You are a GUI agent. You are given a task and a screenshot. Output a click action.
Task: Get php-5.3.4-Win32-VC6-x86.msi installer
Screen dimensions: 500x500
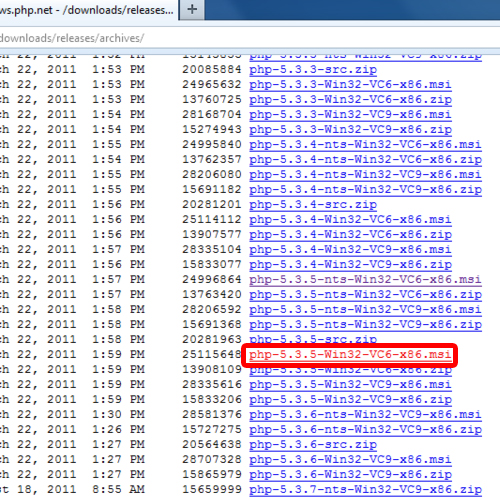[x=350, y=219]
